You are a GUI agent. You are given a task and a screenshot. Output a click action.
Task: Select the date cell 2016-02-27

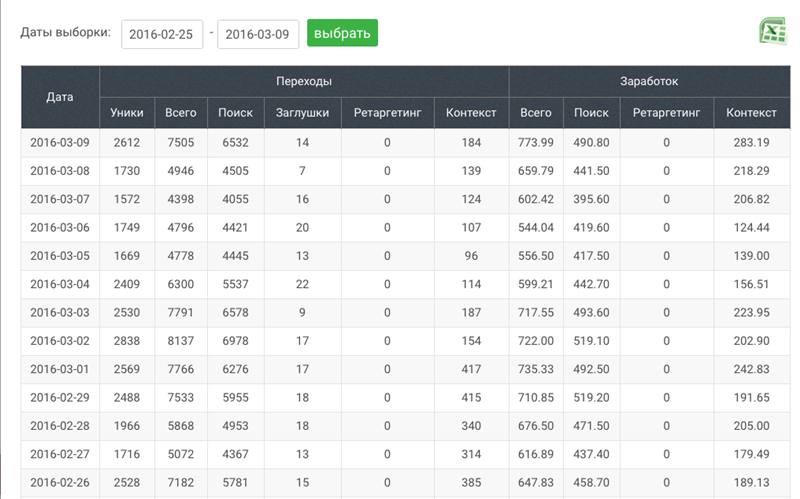(x=60, y=454)
